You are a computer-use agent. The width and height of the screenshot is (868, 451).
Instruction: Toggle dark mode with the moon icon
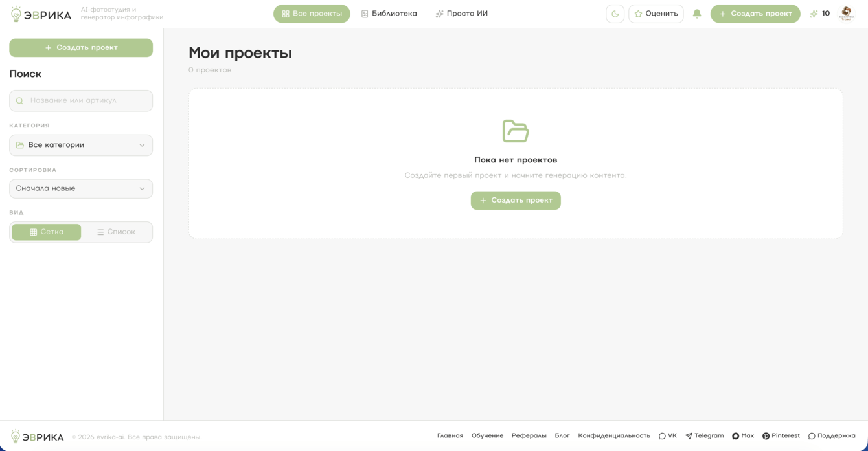tap(615, 14)
